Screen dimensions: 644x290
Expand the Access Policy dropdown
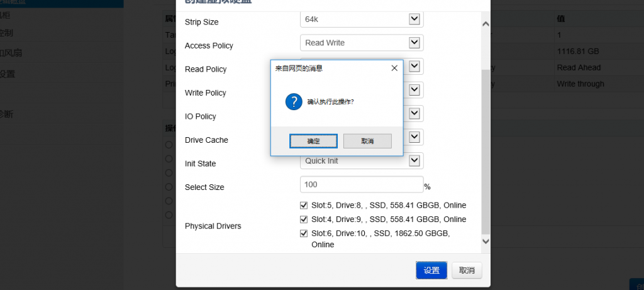point(414,43)
